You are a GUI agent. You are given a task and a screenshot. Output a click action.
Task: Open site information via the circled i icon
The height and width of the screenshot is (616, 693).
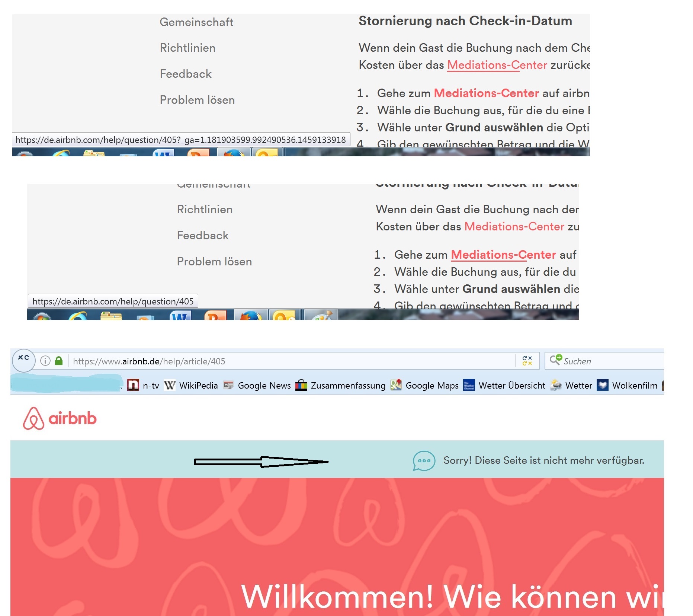coord(45,361)
